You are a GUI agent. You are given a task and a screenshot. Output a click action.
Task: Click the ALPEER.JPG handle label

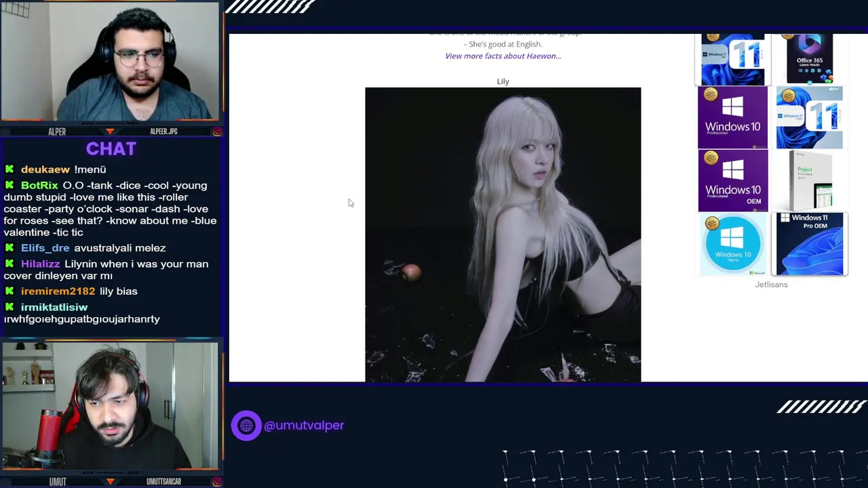(163, 131)
